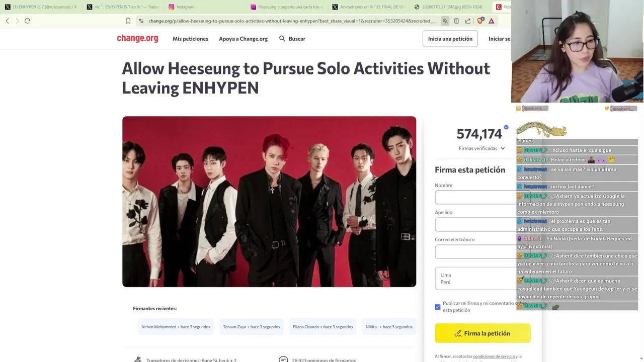Click the search magnifier icon
This screenshot has width=644, height=362.
click(282, 39)
